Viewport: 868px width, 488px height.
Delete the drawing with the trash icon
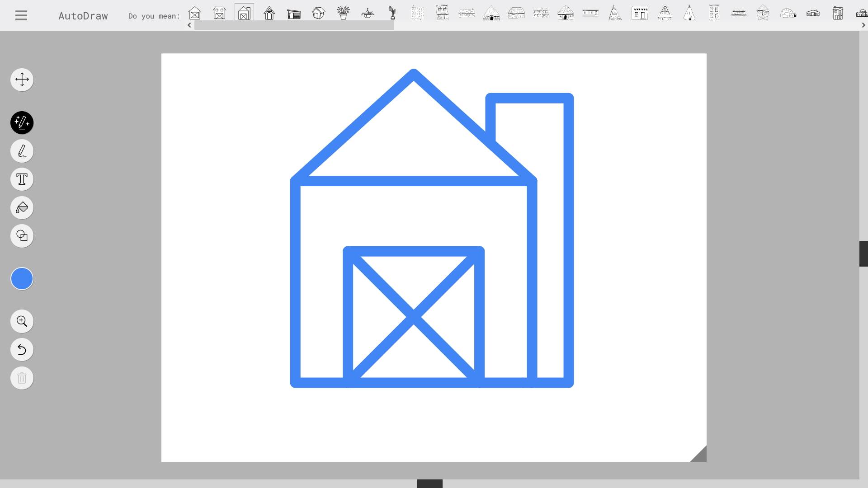click(x=22, y=378)
